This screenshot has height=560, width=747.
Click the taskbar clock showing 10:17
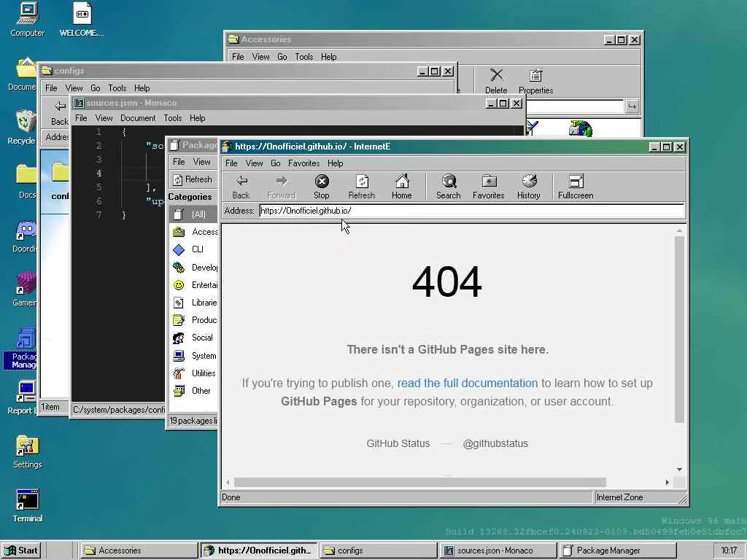click(x=729, y=551)
